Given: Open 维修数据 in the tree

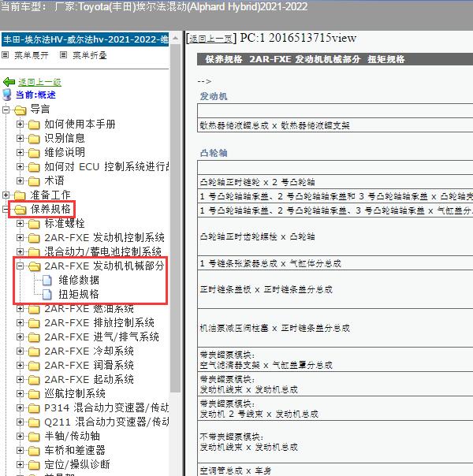Looking at the screenshot, I should [x=79, y=281].
